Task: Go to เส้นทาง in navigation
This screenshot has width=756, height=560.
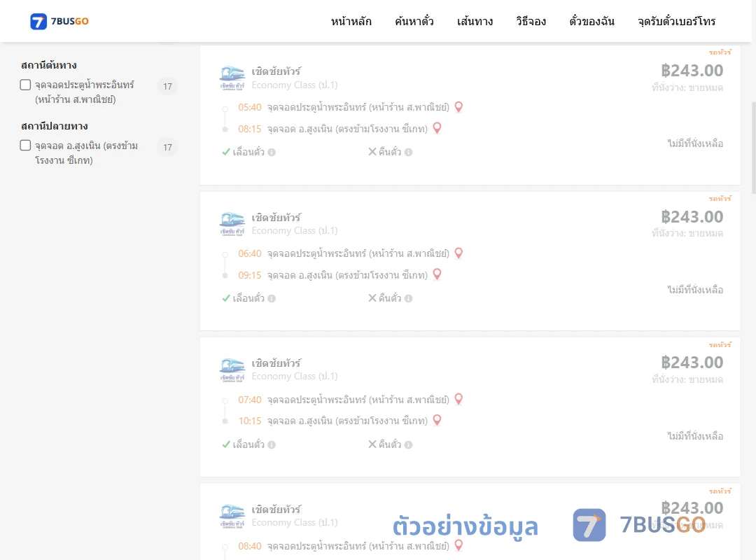Action: point(475,21)
